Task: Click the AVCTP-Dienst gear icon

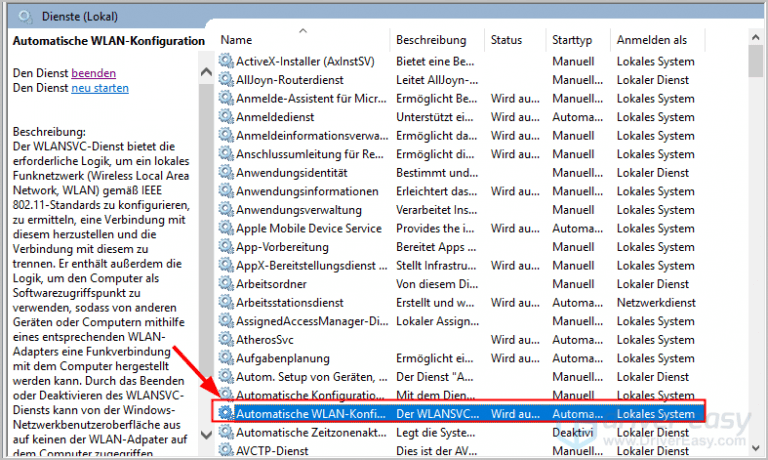Action: click(226, 450)
